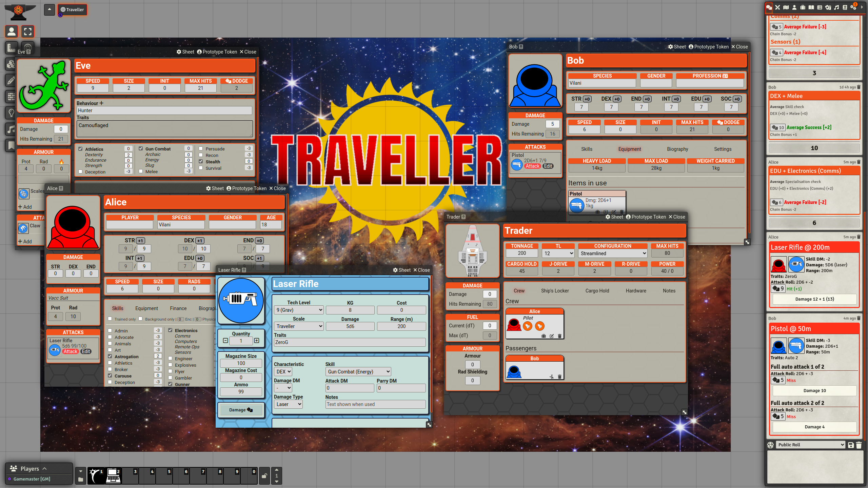The image size is (868, 488).
Task: Open the Playlists music sidebar tab
Action: (x=836, y=7)
